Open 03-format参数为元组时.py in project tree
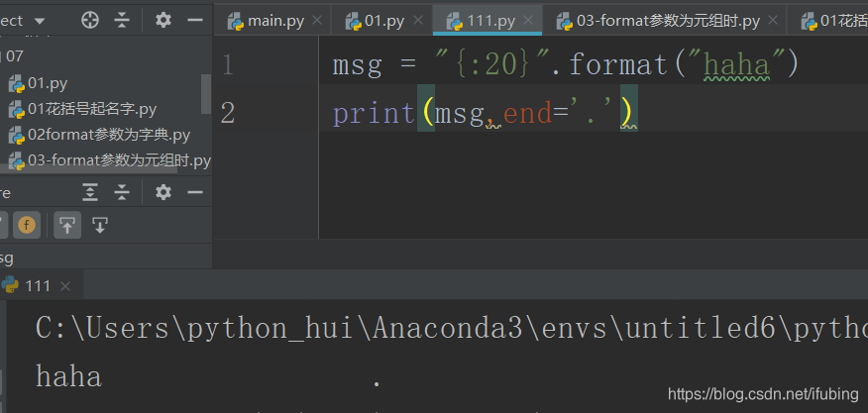The height and width of the screenshot is (413, 868). [x=120, y=160]
